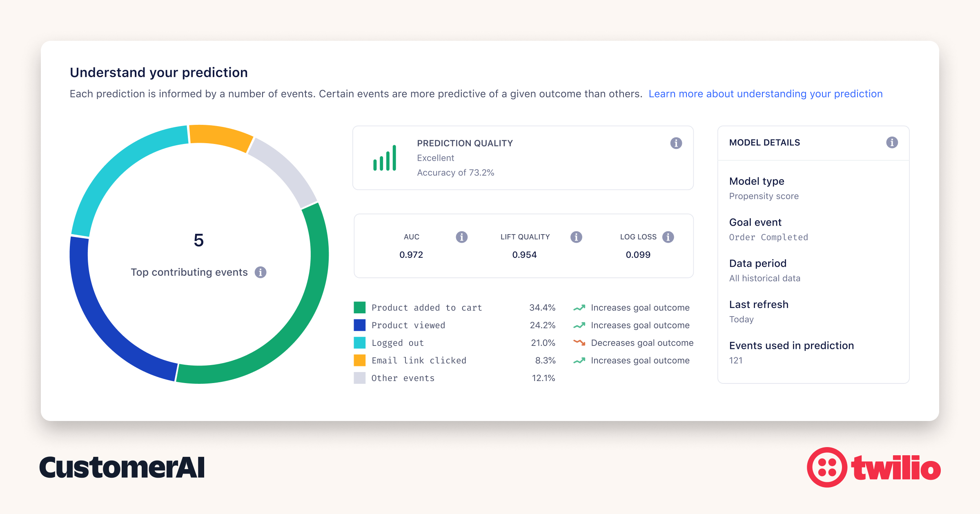Click the Prediction Quality info icon
Screen dimensions: 980x514
coord(676,143)
